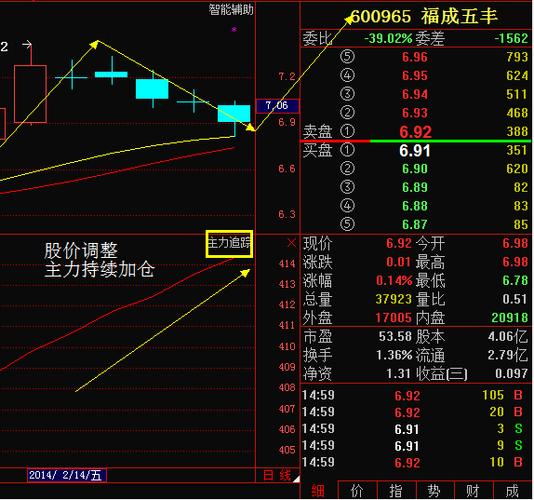The image size is (534, 500).
Task: Click the 主力追踪 indicator label
Action: [229, 243]
